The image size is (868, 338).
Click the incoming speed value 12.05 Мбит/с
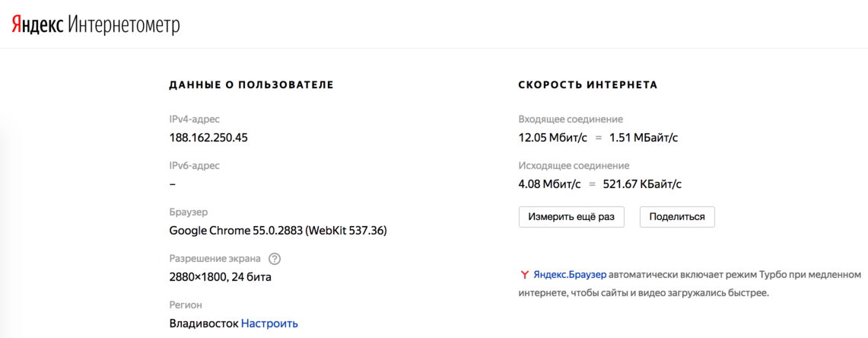[552, 138]
